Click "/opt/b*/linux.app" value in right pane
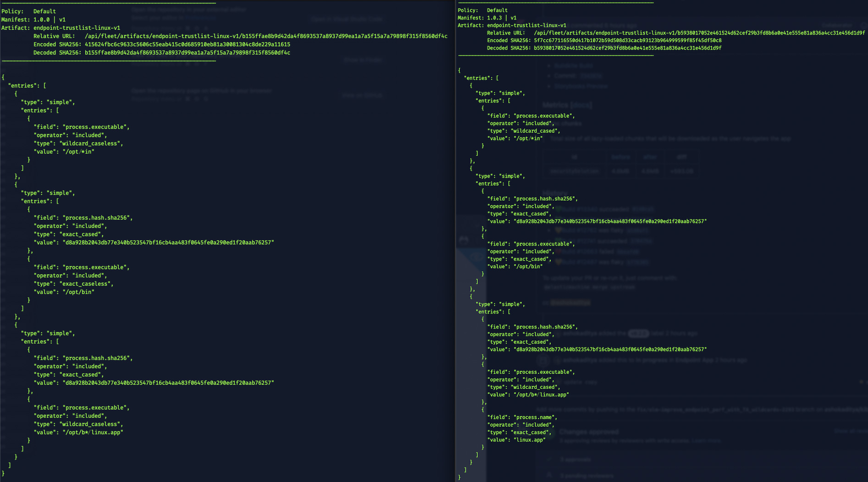This screenshot has height=482, width=868. coord(541,395)
